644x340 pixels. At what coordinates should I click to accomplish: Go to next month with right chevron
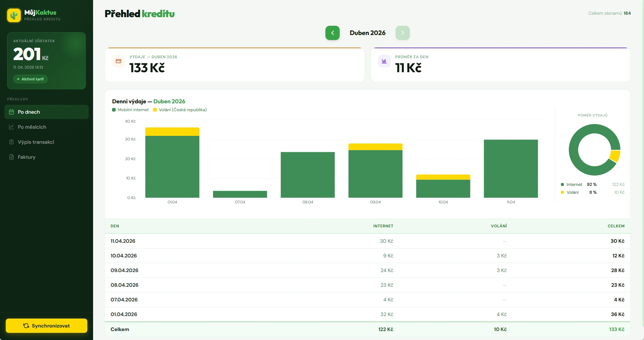point(402,33)
